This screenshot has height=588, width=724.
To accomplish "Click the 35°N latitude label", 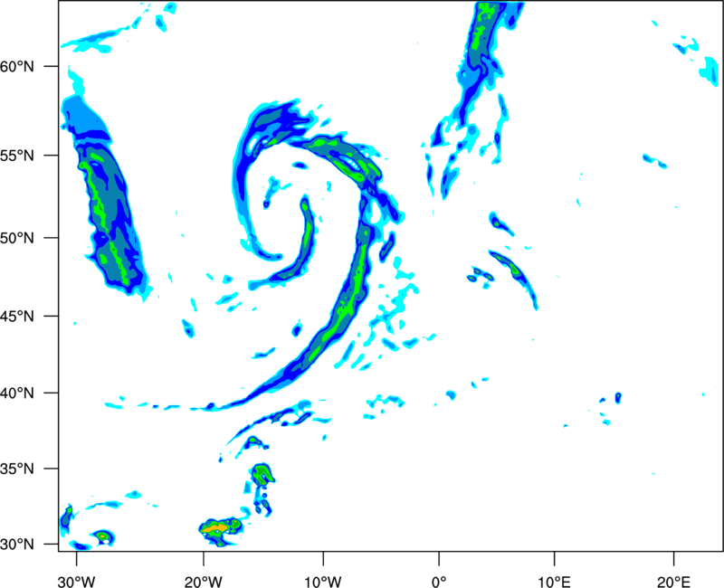I will (17, 469).
